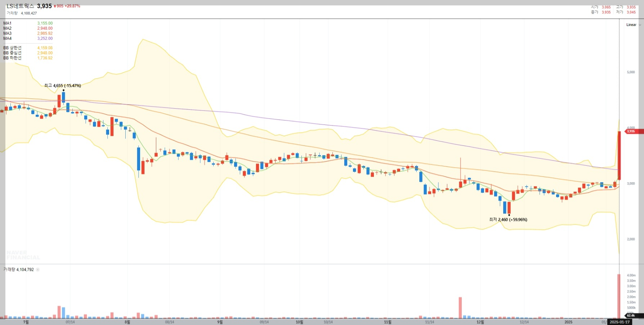Click the 11월 label on the time axis
Image resolution: width=644 pixels, height=325 pixels.
click(388, 322)
